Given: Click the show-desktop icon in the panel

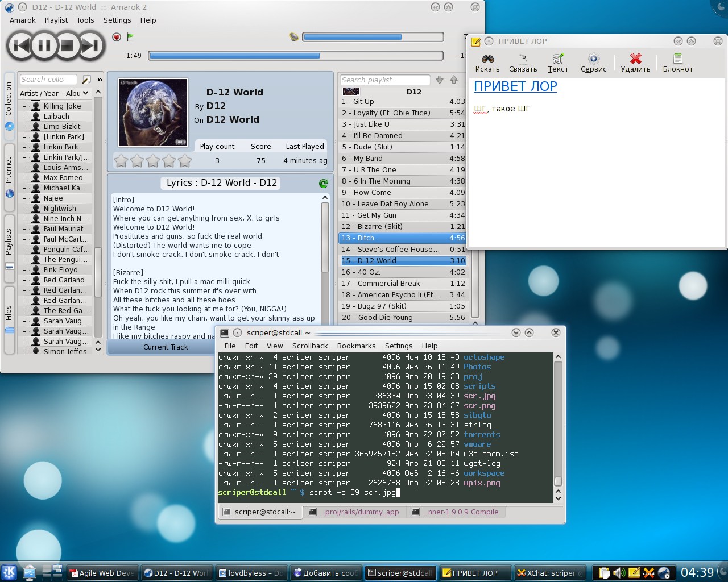Looking at the screenshot, I should 30,572.
